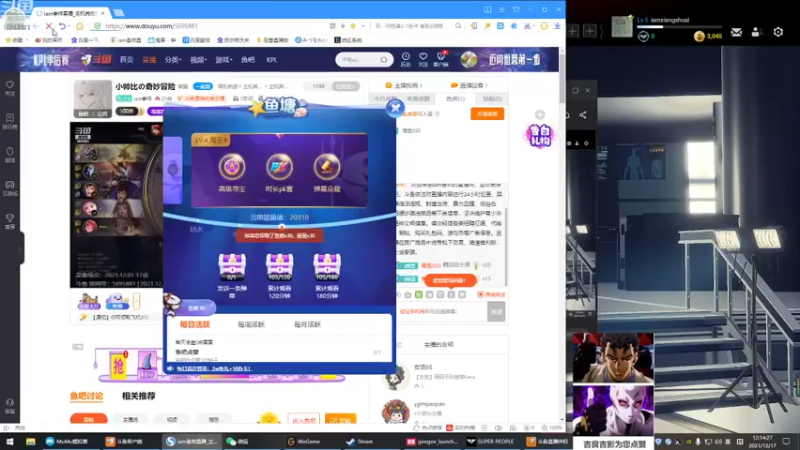
Task: Open Douyu 首页 nav item
Action: [x=127, y=60]
